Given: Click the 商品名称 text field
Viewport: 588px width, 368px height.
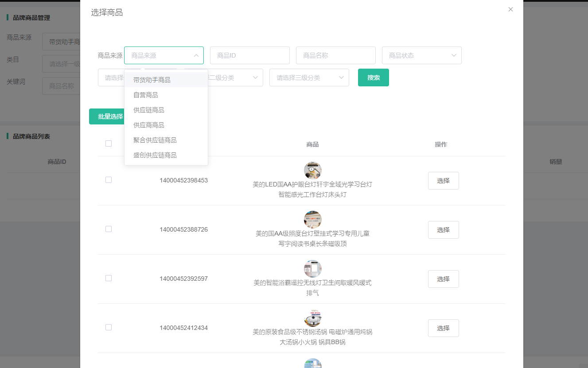Looking at the screenshot, I should coord(335,56).
